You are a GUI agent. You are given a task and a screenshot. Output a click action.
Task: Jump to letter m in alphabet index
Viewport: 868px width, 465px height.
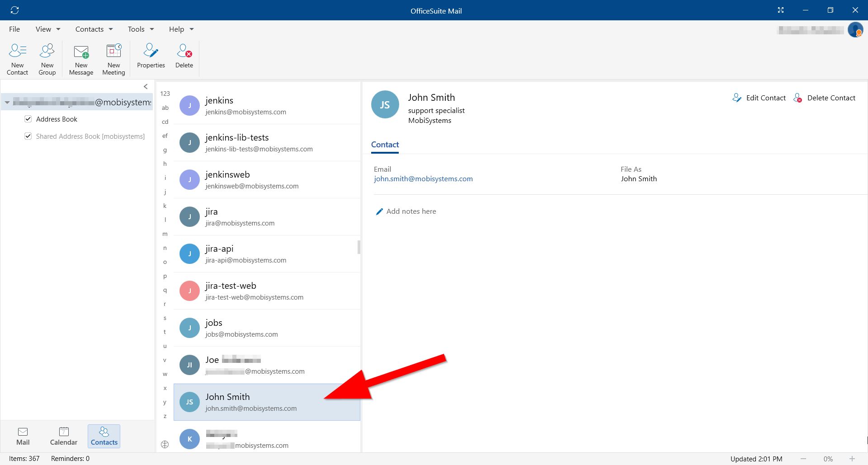click(x=165, y=234)
